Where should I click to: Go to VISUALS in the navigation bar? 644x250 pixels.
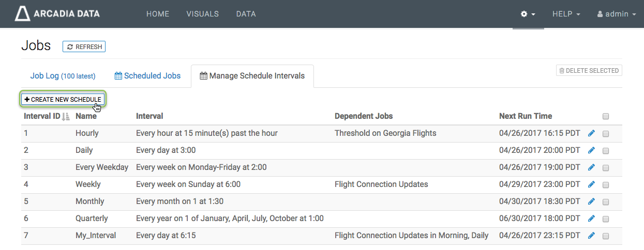pos(203,14)
